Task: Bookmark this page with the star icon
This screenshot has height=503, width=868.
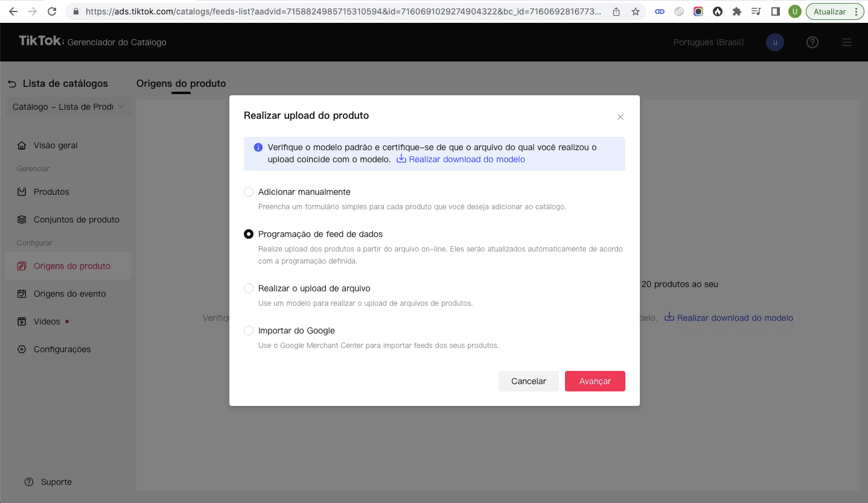Action: [636, 11]
